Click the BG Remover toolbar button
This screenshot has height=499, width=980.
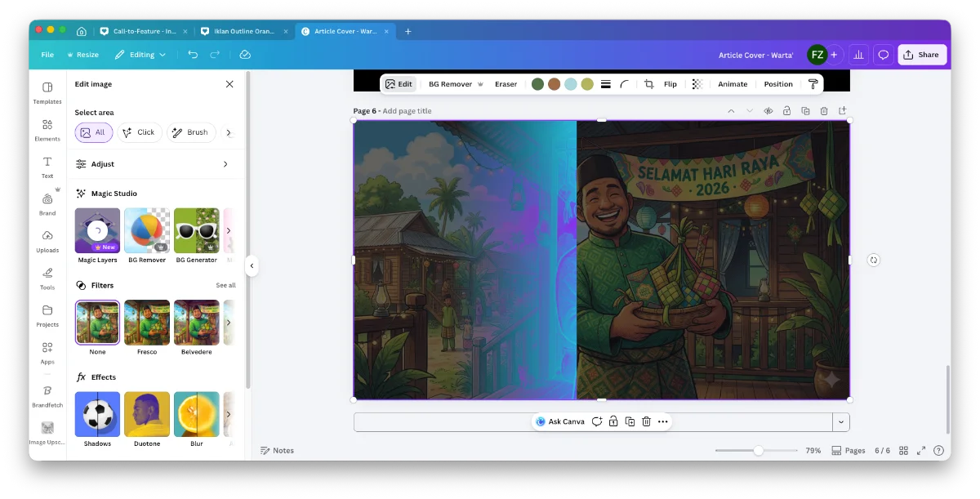(457, 84)
